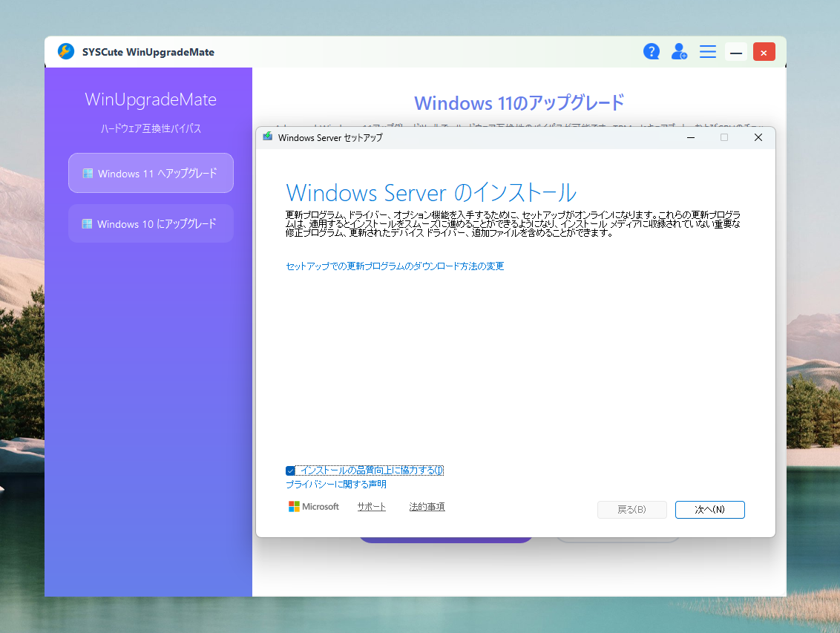Select Windows 10 にアップグレード in the sidebar
The height and width of the screenshot is (633, 840).
tap(151, 223)
